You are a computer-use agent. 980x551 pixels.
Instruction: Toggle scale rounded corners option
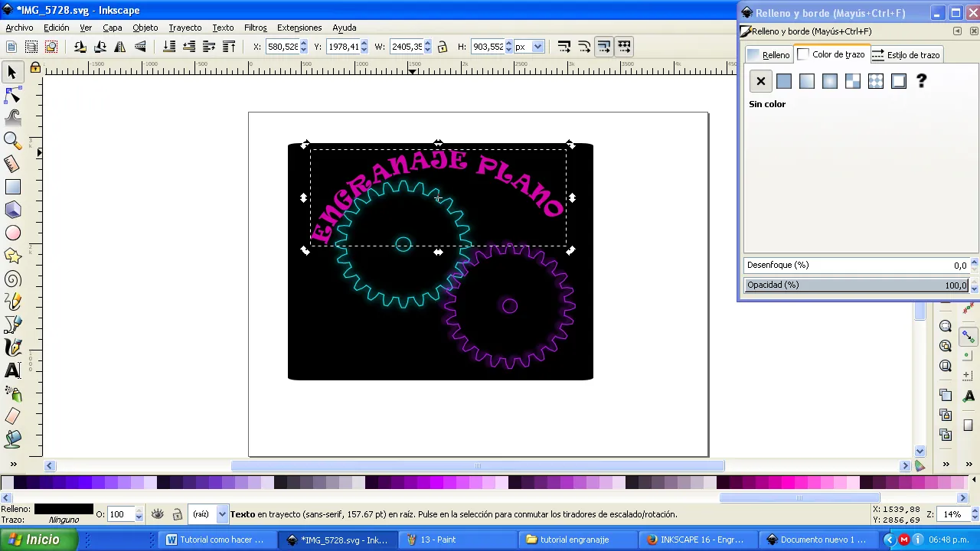pyautogui.click(x=584, y=47)
